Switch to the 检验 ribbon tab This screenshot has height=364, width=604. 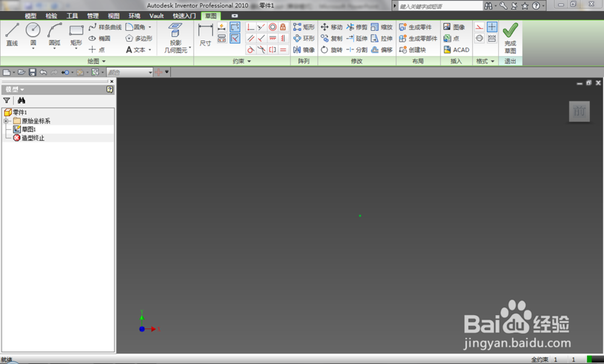(x=51, y=16)
